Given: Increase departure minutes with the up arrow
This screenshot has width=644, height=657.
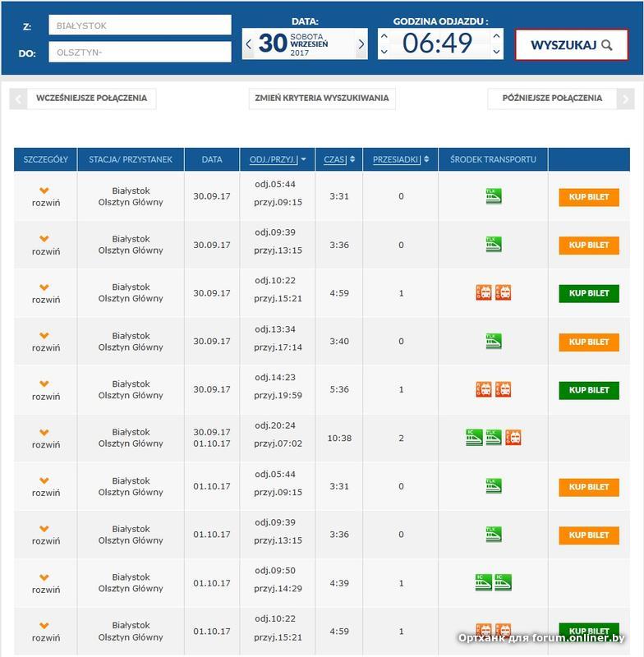Looking at the screenshot, I should tap(496, 35).
